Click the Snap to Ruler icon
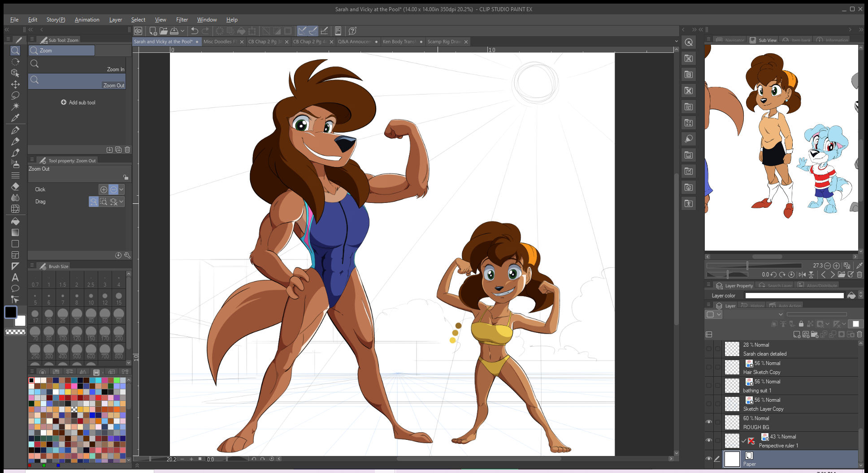The width and height of the screenshot is (868, 473). 302,31
